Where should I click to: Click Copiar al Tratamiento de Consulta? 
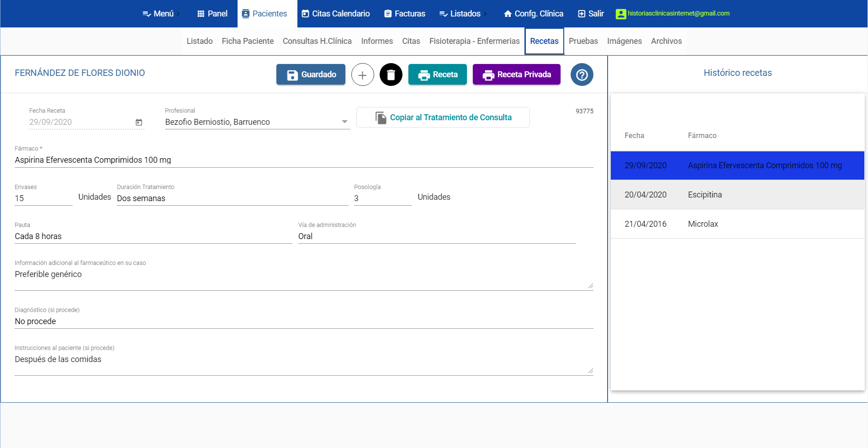[443, 117]
